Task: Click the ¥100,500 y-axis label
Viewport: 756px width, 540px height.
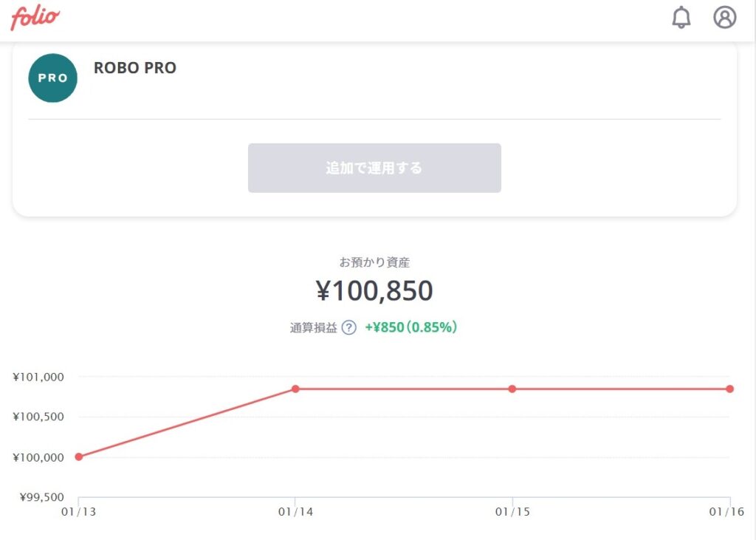Action: click(x=38, y=417)
